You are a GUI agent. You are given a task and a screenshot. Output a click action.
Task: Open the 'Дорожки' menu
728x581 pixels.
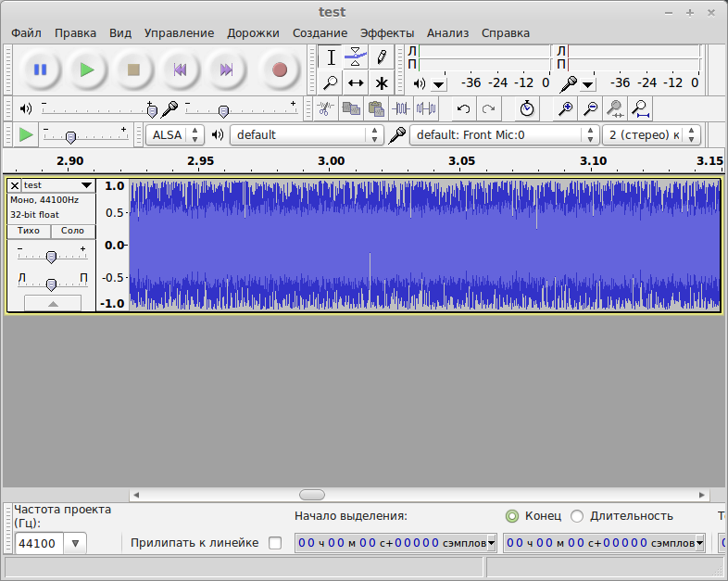(x=253, y=32)
